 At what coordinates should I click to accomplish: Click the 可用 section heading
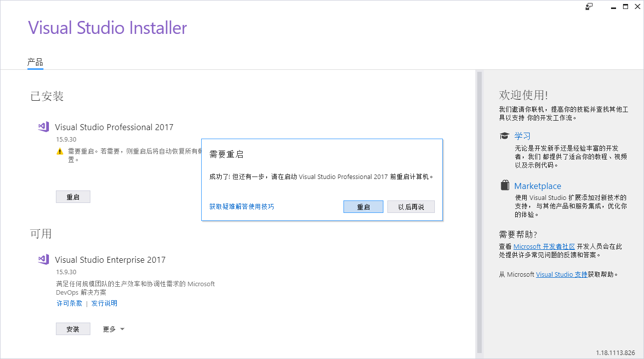coord(41,233)
